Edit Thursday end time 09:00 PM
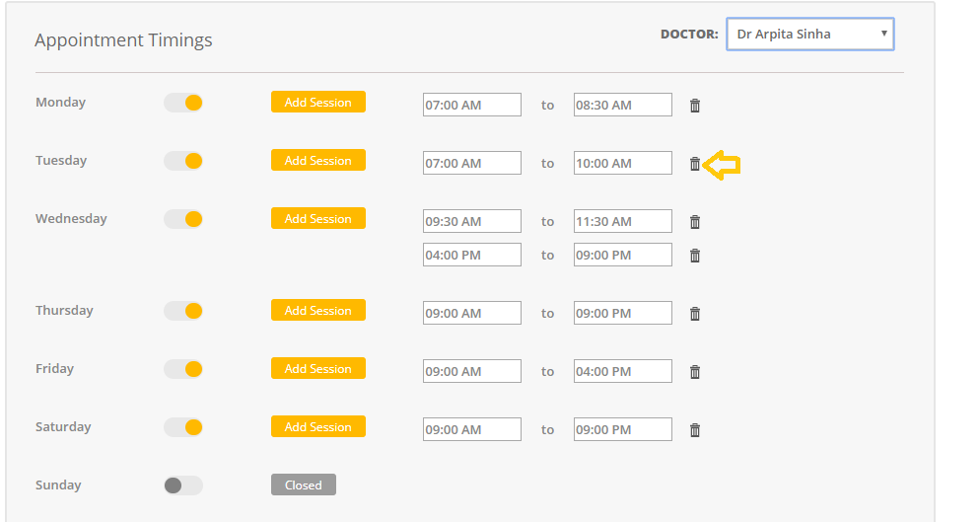The image size is (980, 522). (x=622, y=313)
